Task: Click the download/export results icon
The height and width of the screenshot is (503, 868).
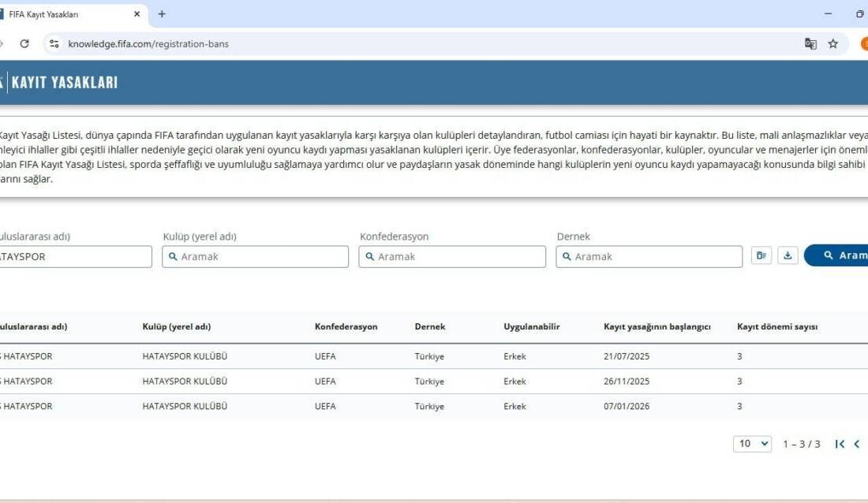Action: tap(788, 255)
